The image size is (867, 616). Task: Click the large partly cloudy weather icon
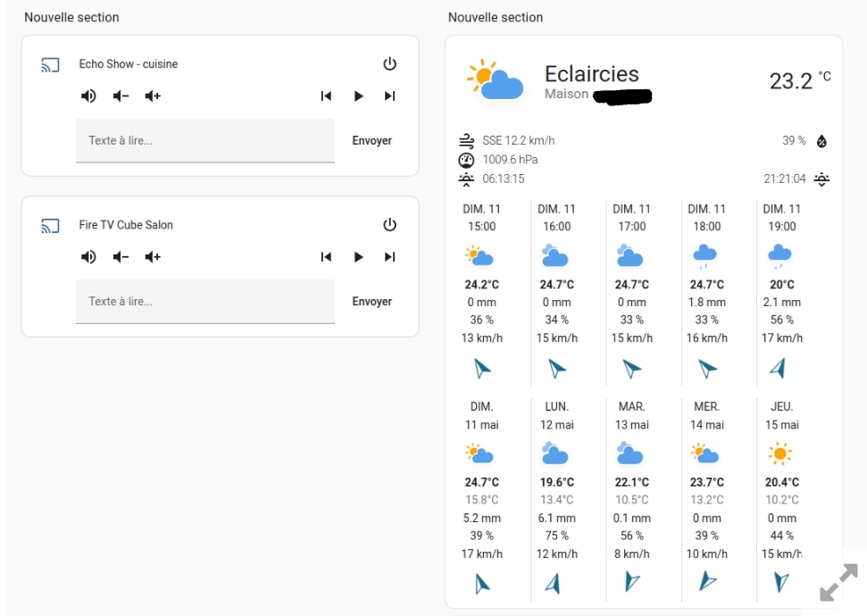[495, 79]
